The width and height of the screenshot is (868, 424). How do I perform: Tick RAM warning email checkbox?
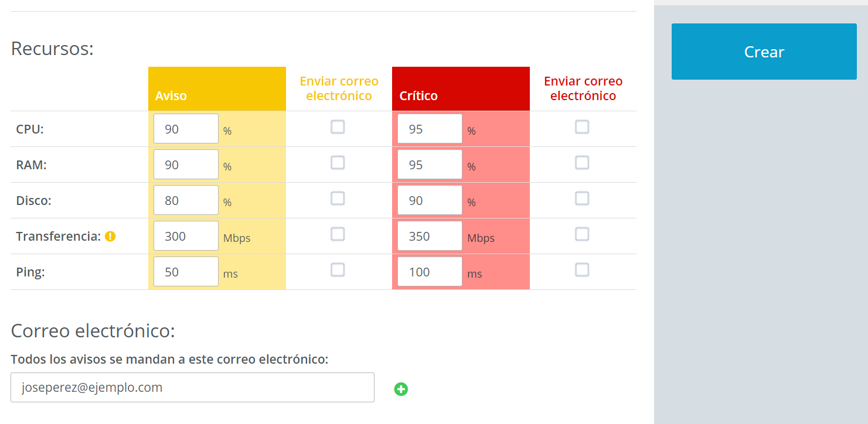coord(338,163)
